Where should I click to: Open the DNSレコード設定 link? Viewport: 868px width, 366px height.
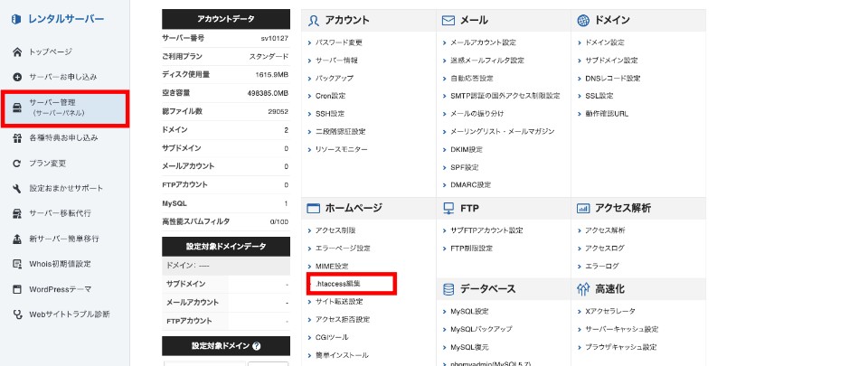click(x=613, y=78)
